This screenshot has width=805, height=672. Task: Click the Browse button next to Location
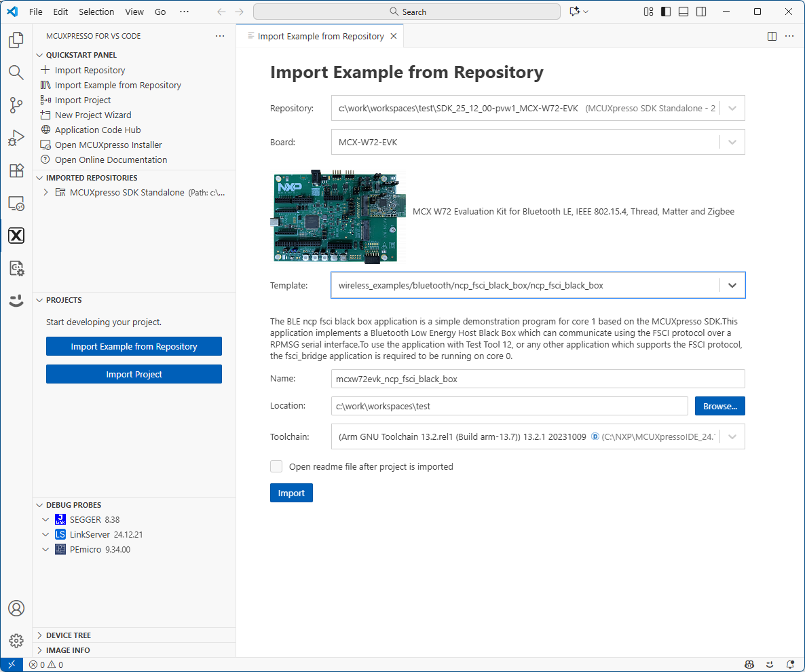[719, 405]
